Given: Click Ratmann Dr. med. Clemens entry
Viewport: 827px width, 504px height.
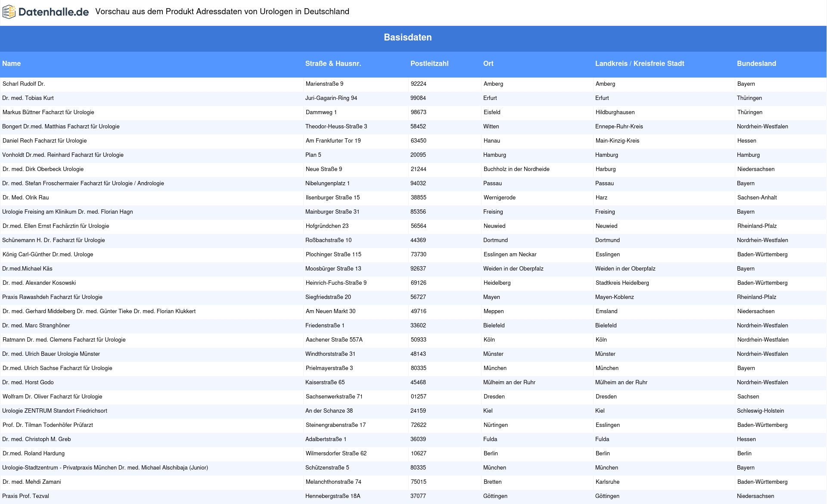Looking at the screenshot, I should (64, 340).
